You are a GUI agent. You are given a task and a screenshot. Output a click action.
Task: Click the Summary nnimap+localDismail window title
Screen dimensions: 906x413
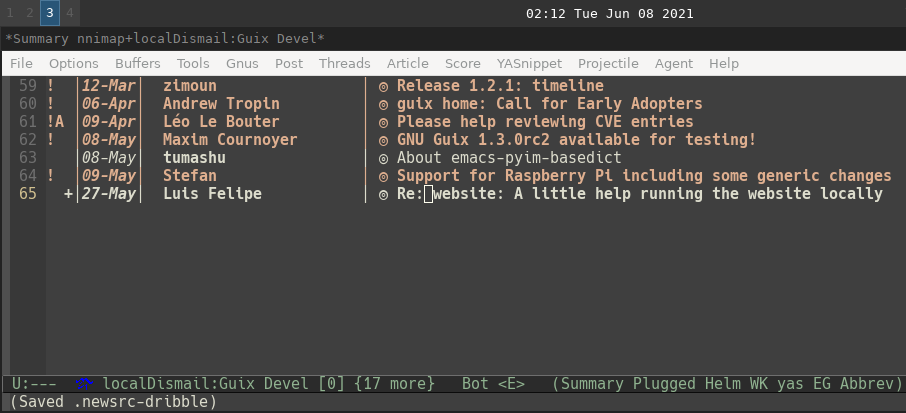[165, 39]
